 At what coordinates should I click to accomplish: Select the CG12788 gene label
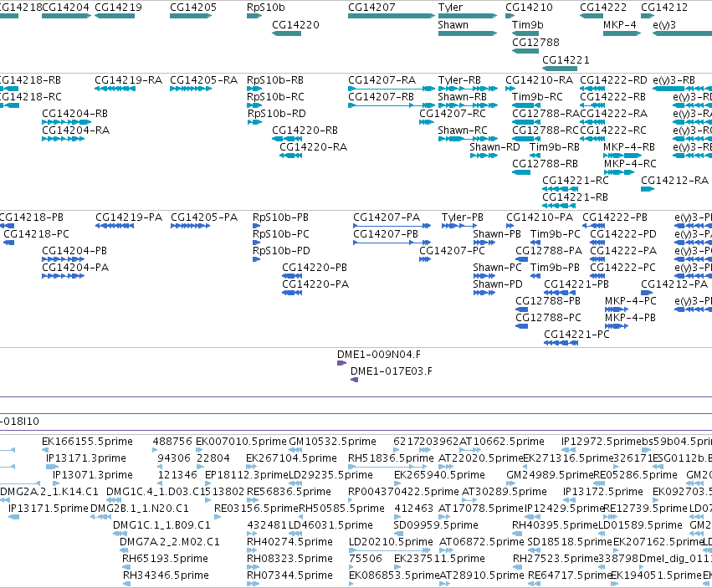(535, 42)
